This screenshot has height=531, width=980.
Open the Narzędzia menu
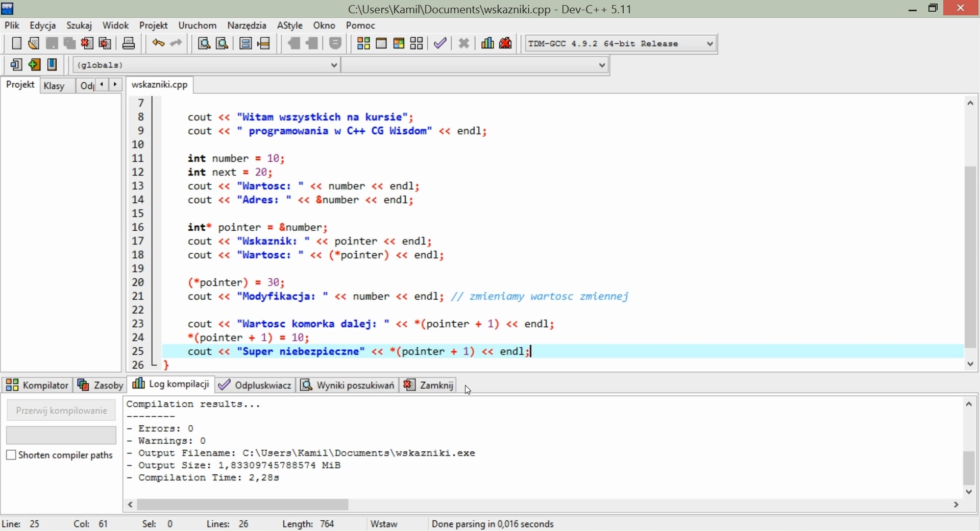pos(248,26)
